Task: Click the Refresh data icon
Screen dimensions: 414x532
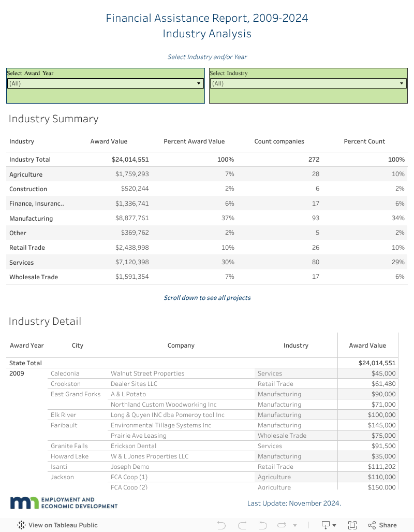Action: 282,525
